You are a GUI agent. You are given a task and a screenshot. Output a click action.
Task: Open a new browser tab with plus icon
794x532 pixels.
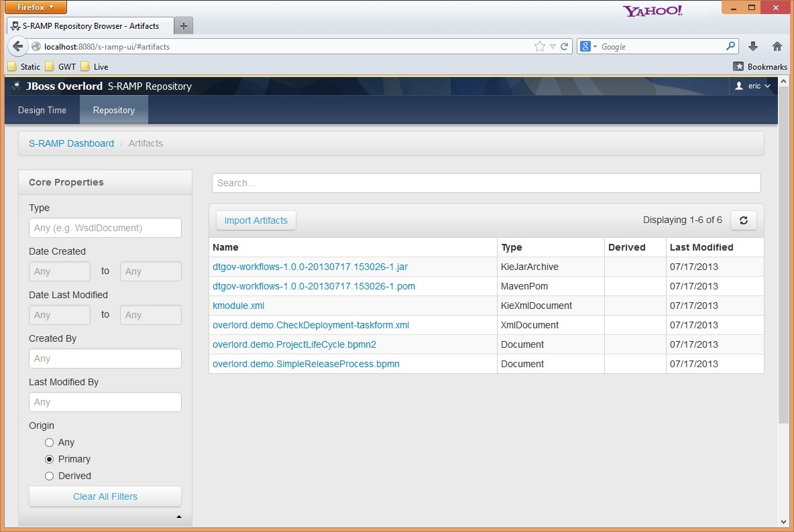pos(183,26)
